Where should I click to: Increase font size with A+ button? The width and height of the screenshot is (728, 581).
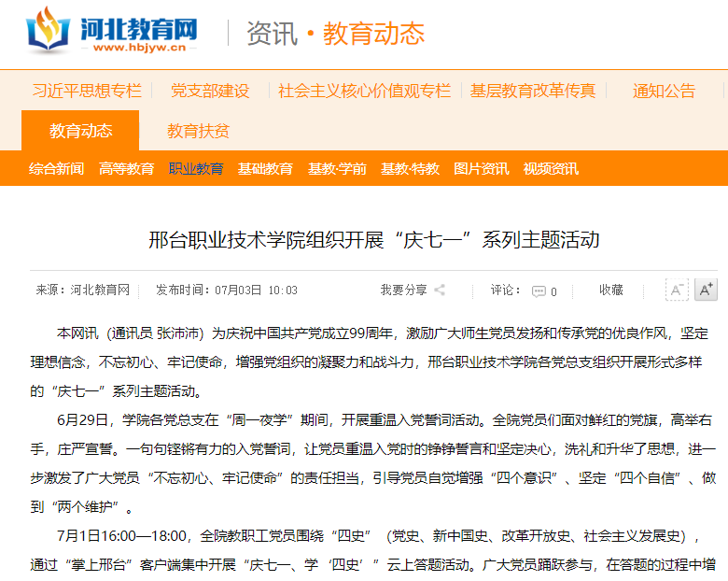pyautogui.click(x=706, y=290)
